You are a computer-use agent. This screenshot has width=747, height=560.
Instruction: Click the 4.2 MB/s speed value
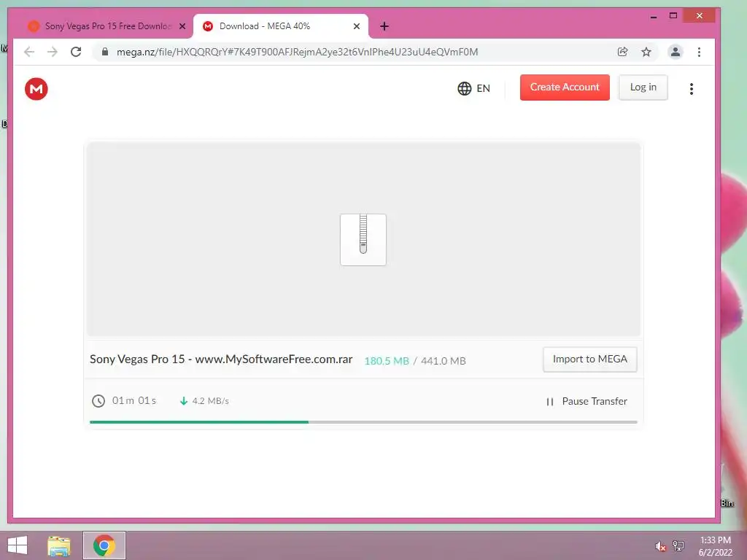(x=211, y=401)
